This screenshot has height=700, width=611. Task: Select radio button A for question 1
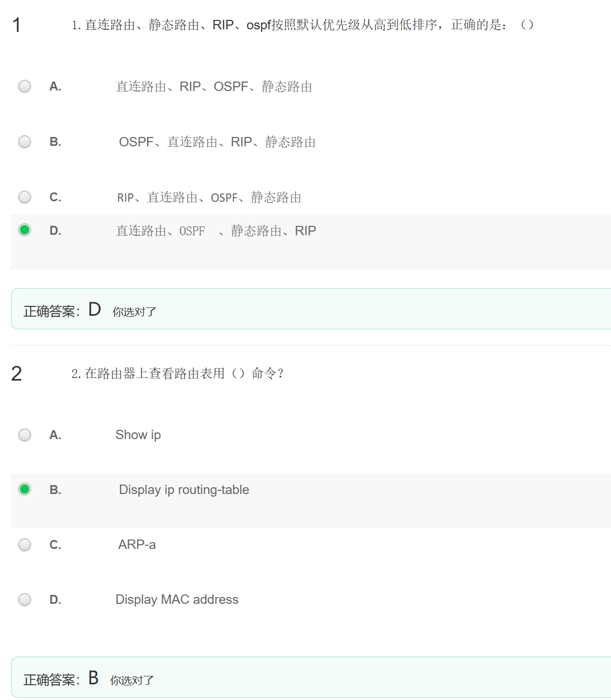point(25,86)
